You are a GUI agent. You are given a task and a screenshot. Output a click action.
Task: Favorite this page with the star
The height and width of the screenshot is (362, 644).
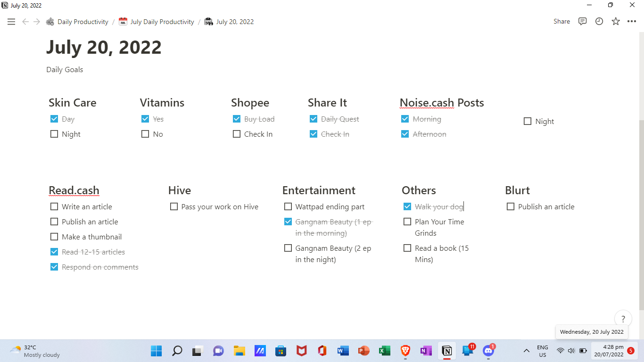(616, 21)
